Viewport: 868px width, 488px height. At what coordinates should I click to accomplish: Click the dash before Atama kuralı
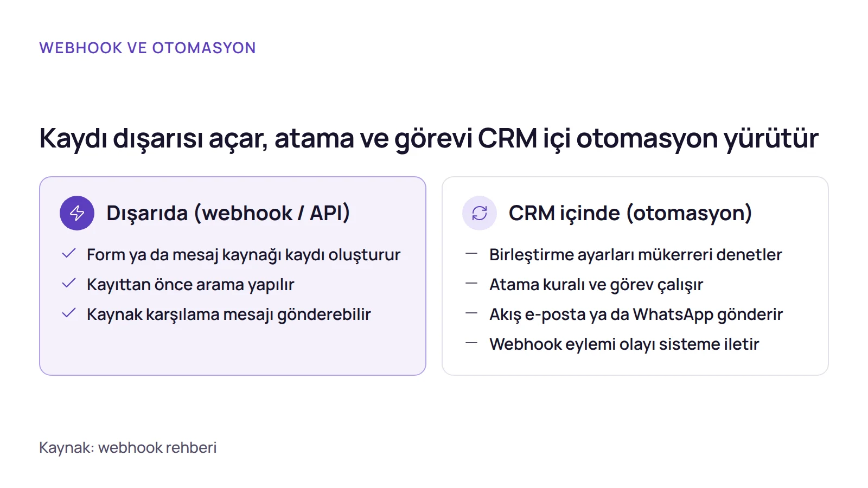(x=471, y=284)
